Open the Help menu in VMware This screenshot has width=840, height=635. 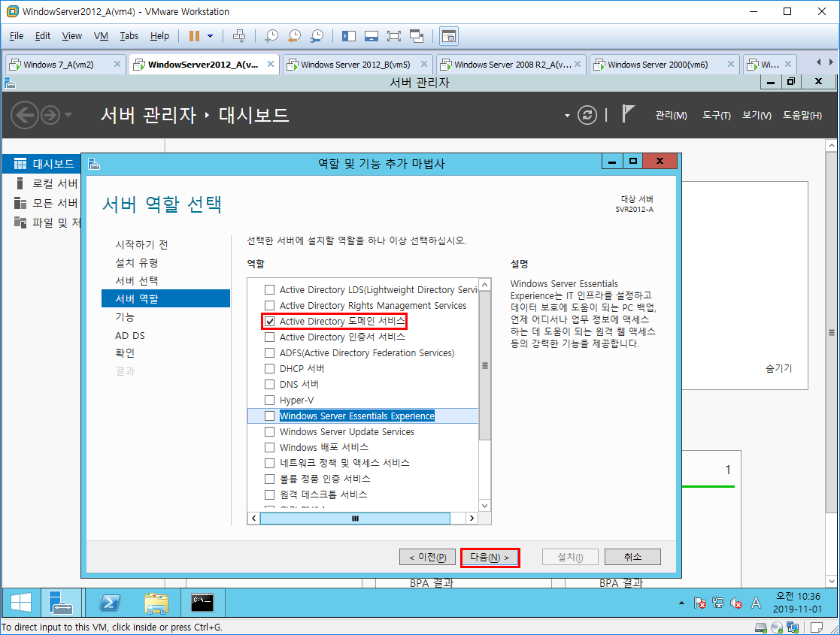pyautogui.click(x=159, y=36)
